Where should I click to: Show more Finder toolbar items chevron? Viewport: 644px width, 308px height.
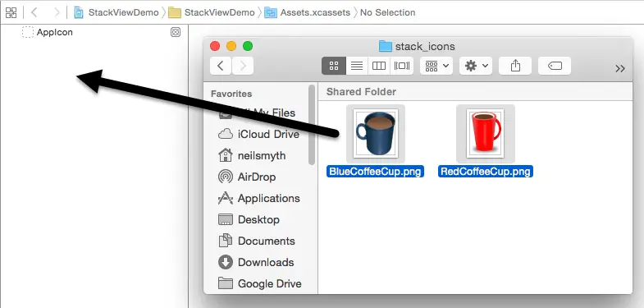point(620,69)
